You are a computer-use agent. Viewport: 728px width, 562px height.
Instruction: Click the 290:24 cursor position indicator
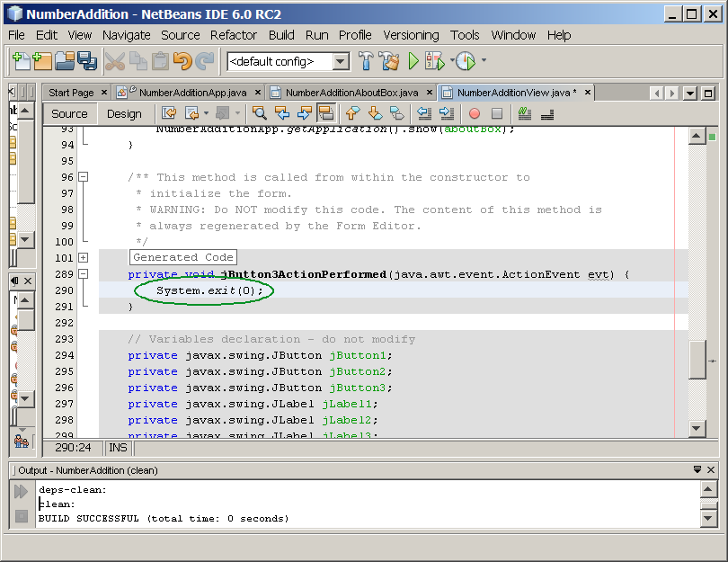pyautogui.click(x=73, y=447)
